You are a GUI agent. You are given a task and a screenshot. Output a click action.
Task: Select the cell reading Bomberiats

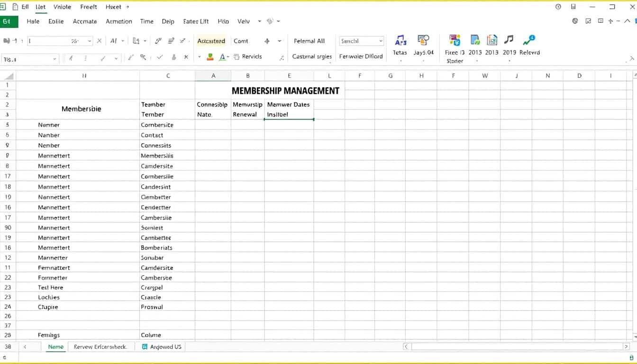click(x=167, y=247)
